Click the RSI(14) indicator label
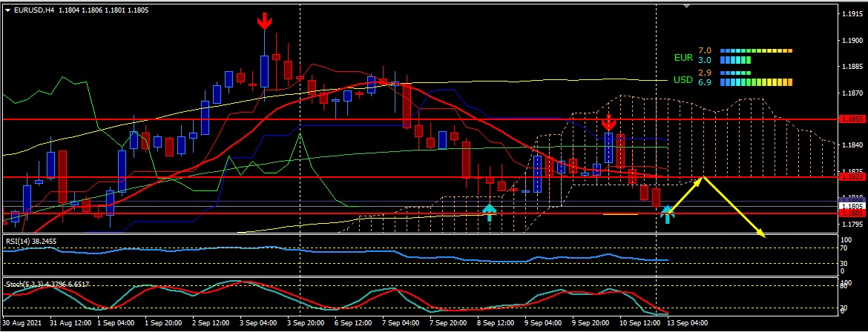The width and height of the screenshot is (868, 332). point(30,241)
